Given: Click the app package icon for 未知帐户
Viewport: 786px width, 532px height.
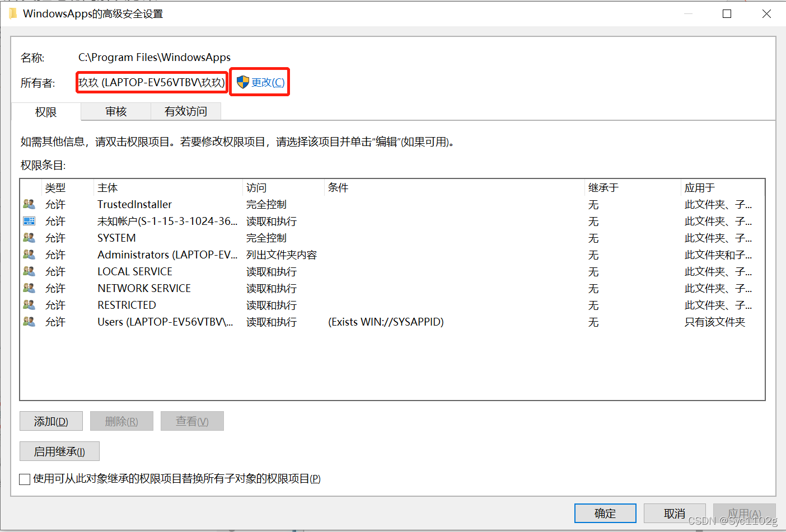Looking at the screenshot, I should click(x=29, y=221).
